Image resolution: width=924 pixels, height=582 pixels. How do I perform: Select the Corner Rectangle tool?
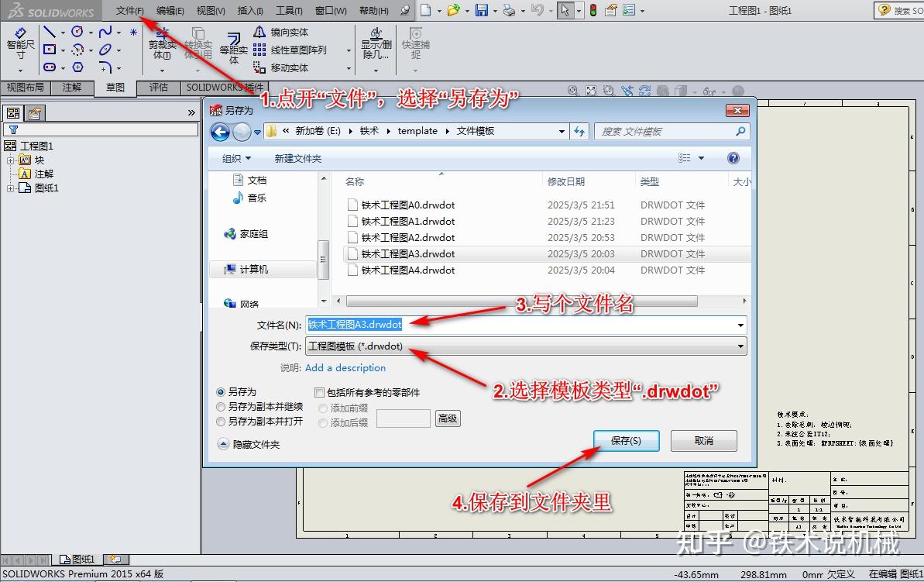pos(50,50)
